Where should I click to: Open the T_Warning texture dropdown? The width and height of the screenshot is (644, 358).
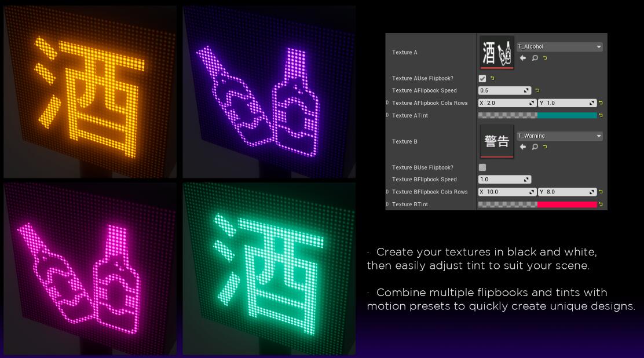(x=598, y=136)
